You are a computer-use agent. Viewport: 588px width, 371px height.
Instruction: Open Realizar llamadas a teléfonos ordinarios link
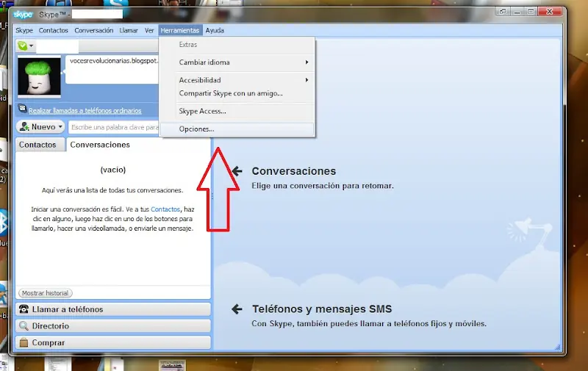click(x=85, y=110)
